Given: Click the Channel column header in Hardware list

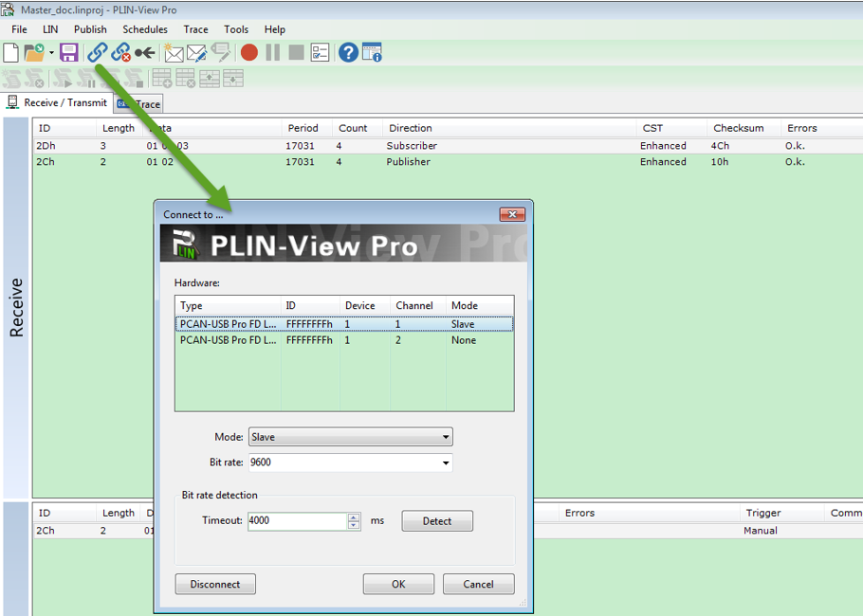Looking at the screenshot, I should [417, 305].
